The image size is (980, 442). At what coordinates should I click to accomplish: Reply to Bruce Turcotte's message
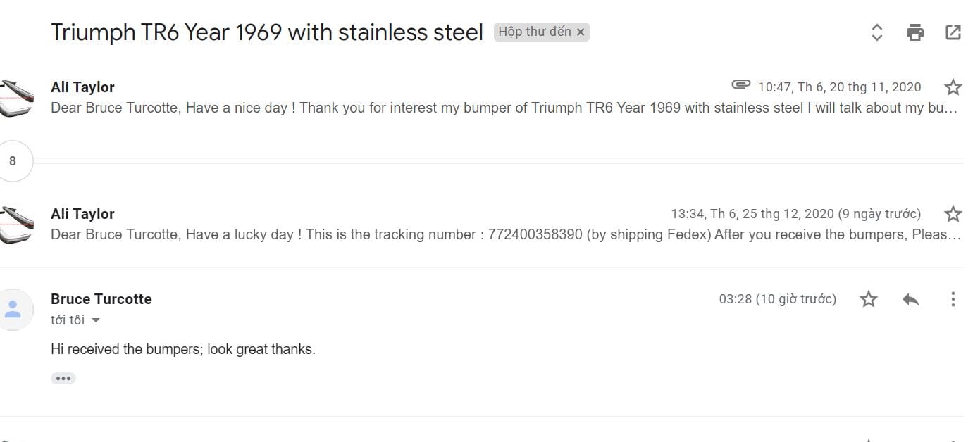coord(910,299)
